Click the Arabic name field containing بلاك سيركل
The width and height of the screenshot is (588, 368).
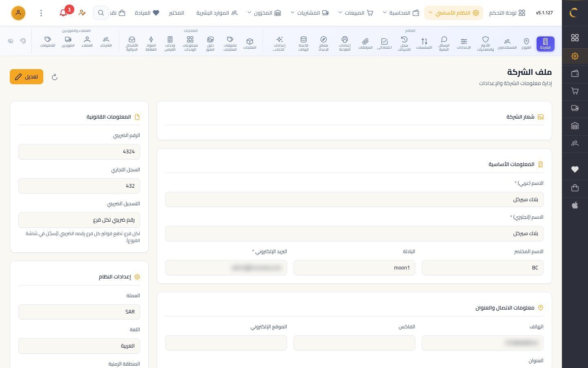pyautogui.click(x=354, y=200)
